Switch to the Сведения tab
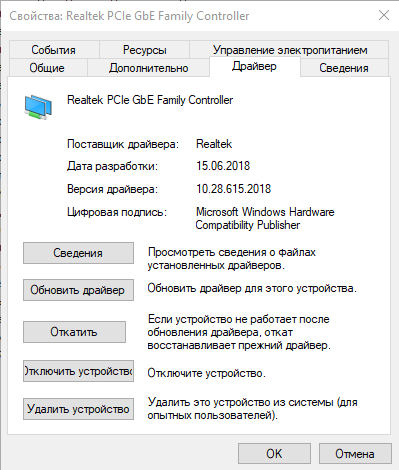 point(344,68)
